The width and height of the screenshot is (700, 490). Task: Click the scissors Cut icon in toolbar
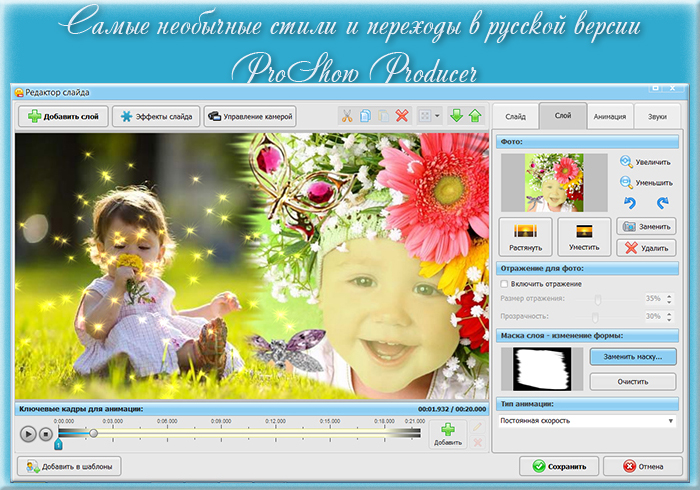(x=346, y=116)
